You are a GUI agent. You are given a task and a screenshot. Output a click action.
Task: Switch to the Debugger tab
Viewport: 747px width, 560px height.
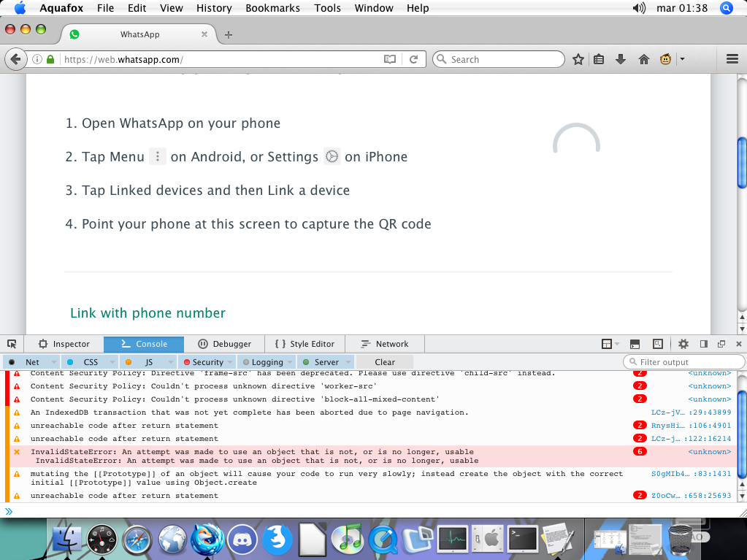[x=224, y=344]
